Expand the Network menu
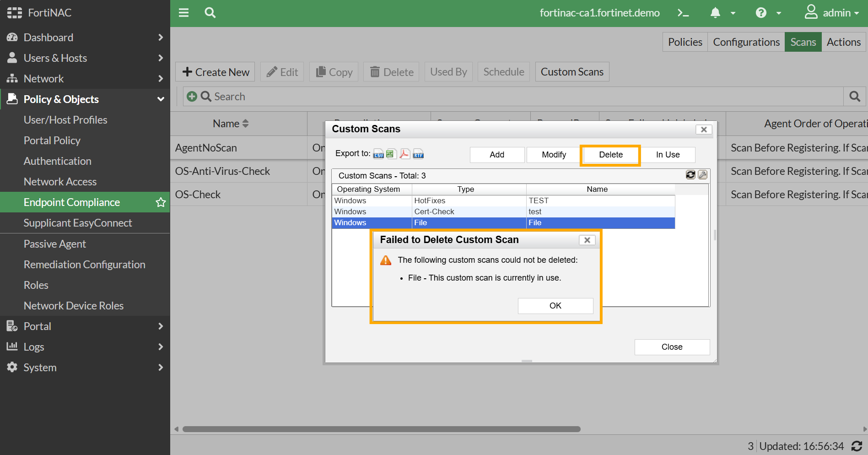Viewport: 868px width, 455px height. click(85, 79)
